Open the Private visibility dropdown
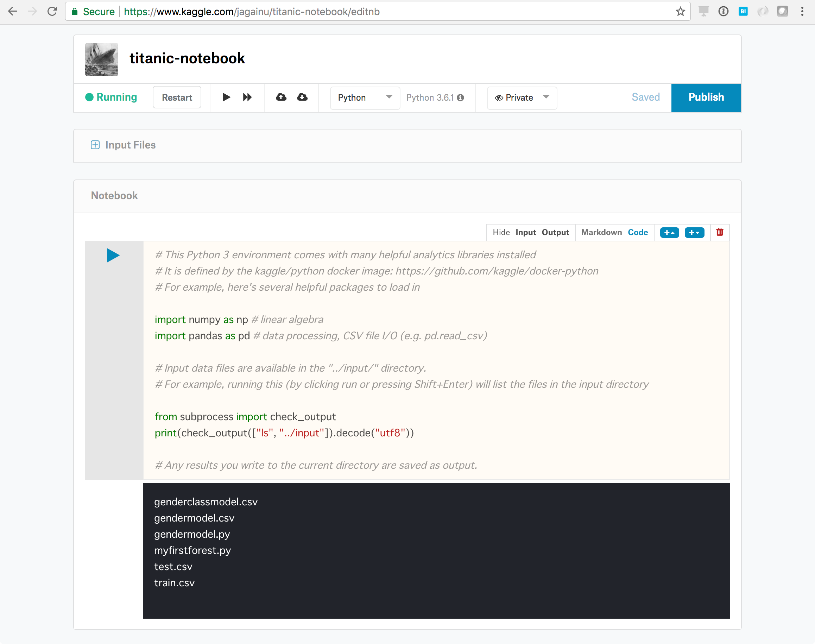Viewport: 815px width, 644px height. point(522,98)
